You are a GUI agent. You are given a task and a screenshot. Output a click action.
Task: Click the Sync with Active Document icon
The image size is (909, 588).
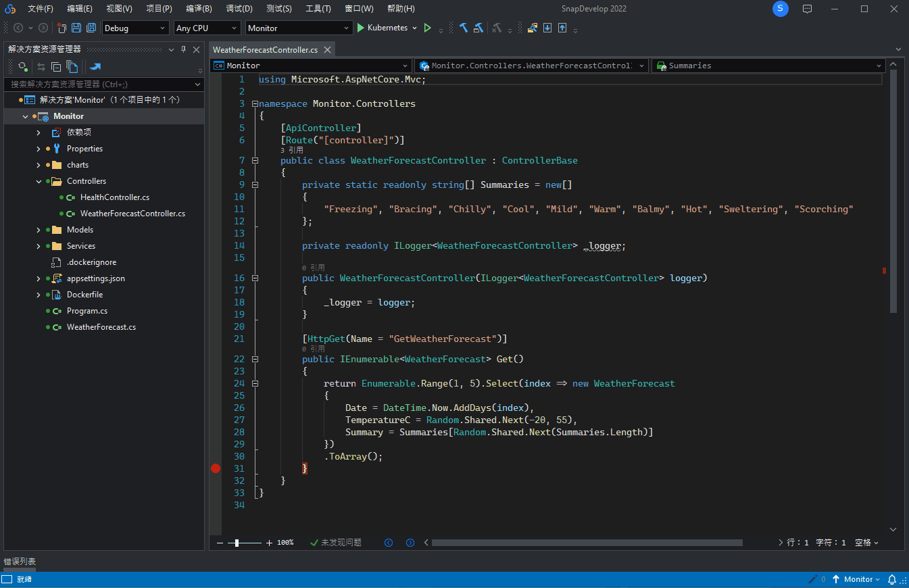click(x=41, y=67)
